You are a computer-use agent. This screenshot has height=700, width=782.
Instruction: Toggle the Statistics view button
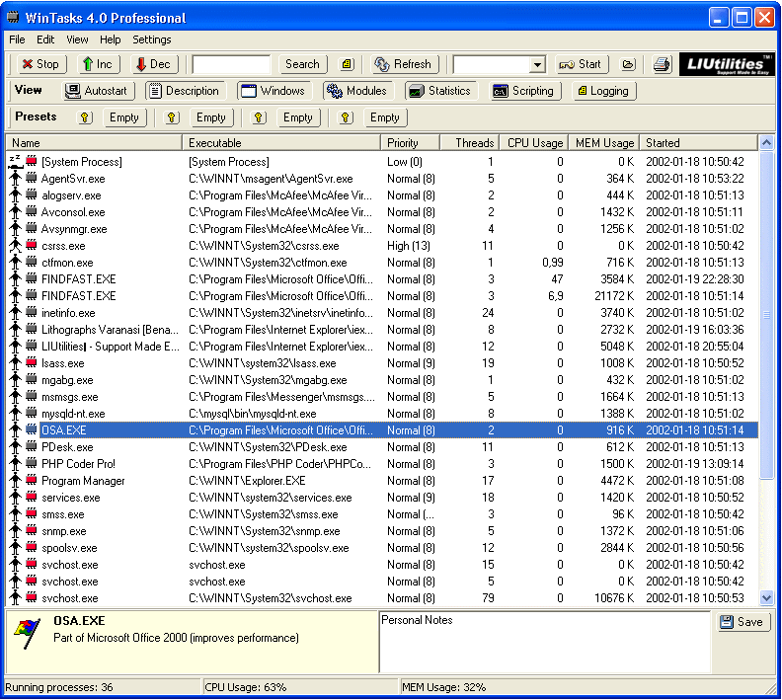click(x=440, y=91)
